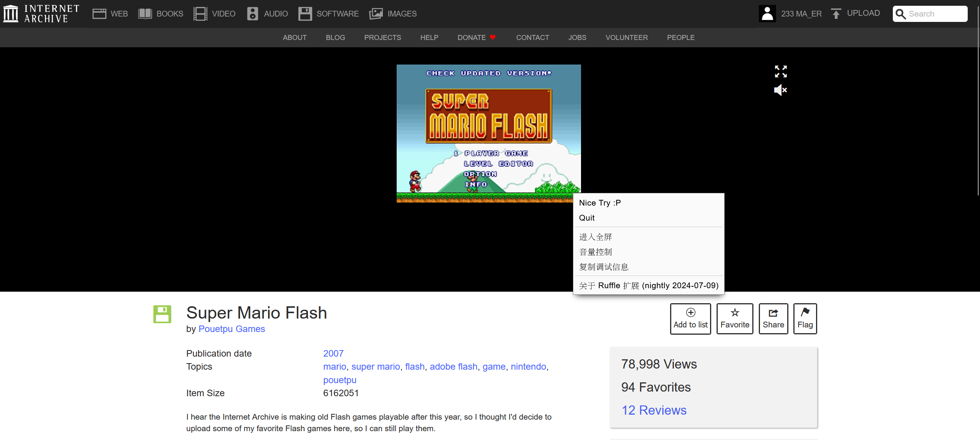Open LEVEL EDITOR in the game
Image resolution: width=980 pixels, height=440 pixels.
(498, 164)
